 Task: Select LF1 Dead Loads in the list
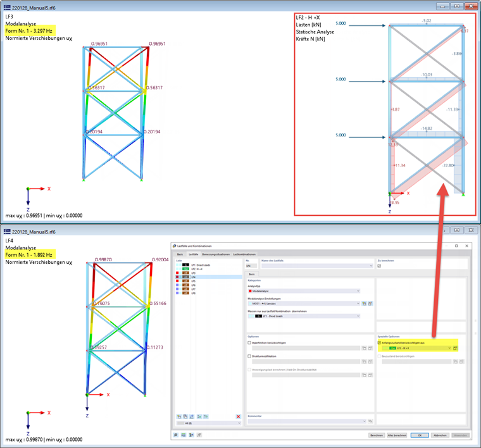click(x=209, y=265)
